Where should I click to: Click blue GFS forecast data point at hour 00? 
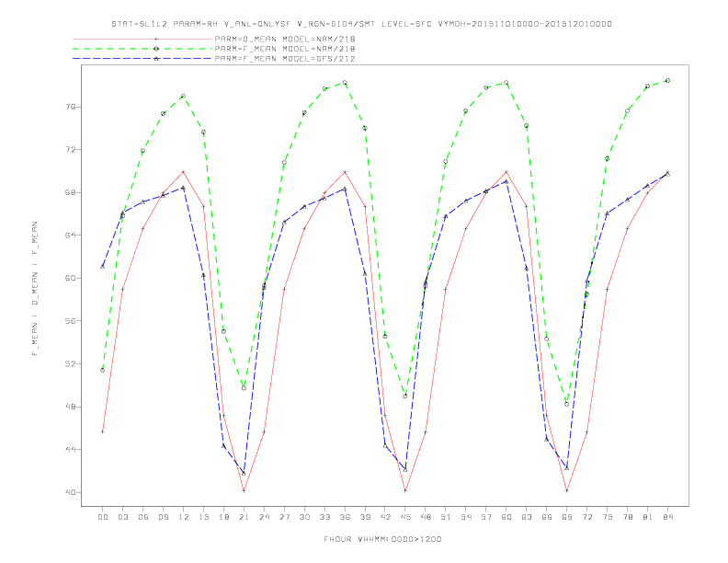[103, 267]
